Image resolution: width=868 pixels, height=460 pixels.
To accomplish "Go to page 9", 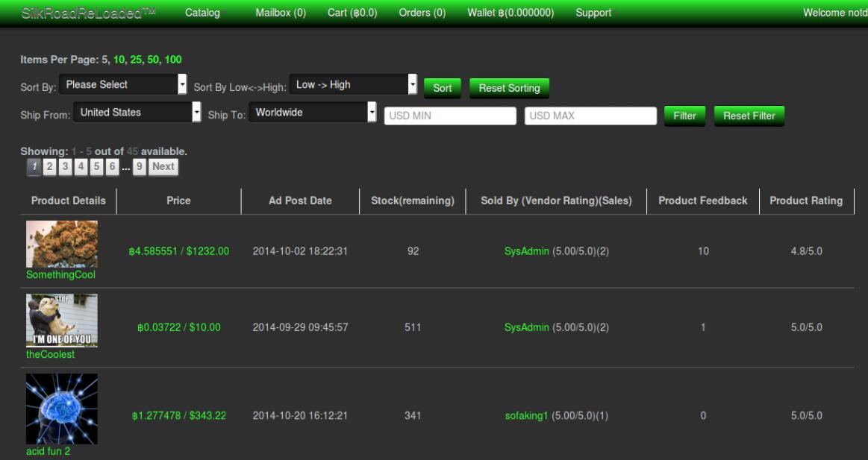I will [x=140, y=166].
